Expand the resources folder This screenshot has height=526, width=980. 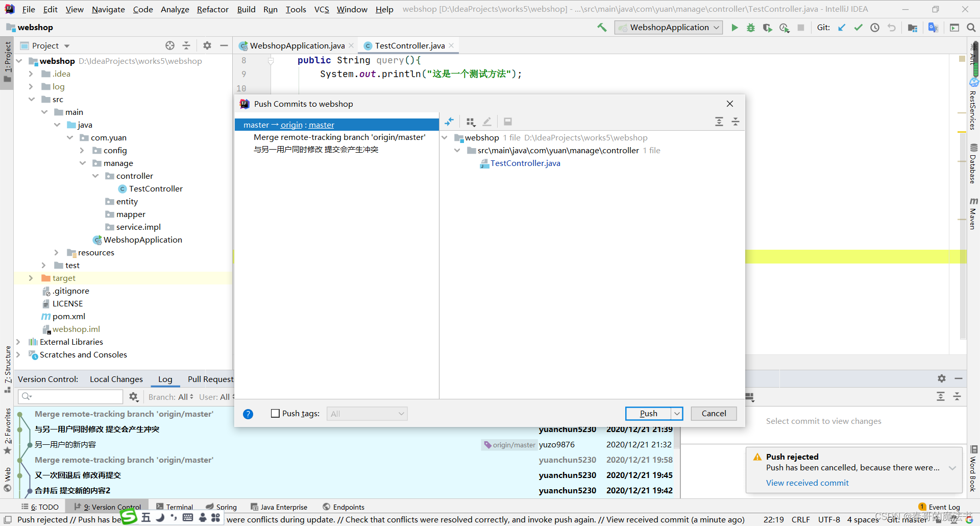pyautogui.click(x=56, y=252)
